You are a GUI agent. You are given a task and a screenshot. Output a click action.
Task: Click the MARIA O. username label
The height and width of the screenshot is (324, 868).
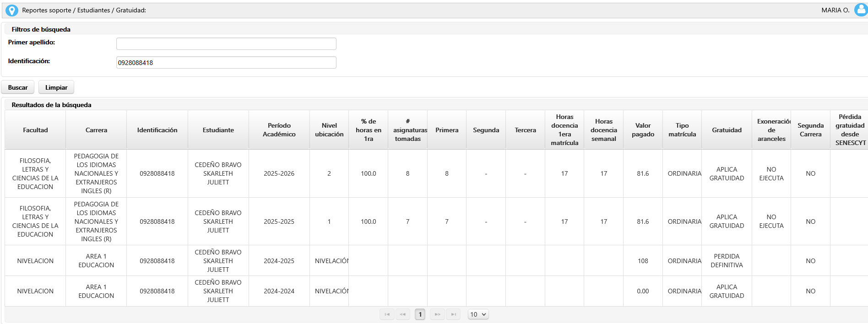835,10
